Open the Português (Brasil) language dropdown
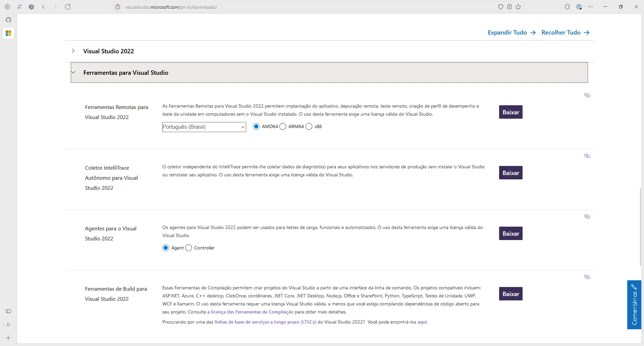 204,127
